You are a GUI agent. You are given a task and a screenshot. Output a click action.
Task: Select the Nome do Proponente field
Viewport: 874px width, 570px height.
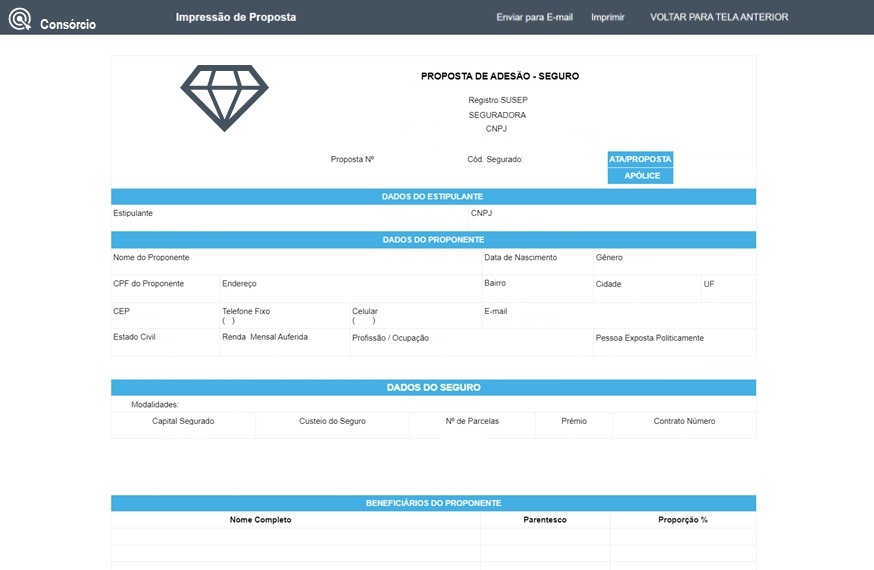click(x=296, y=261)
